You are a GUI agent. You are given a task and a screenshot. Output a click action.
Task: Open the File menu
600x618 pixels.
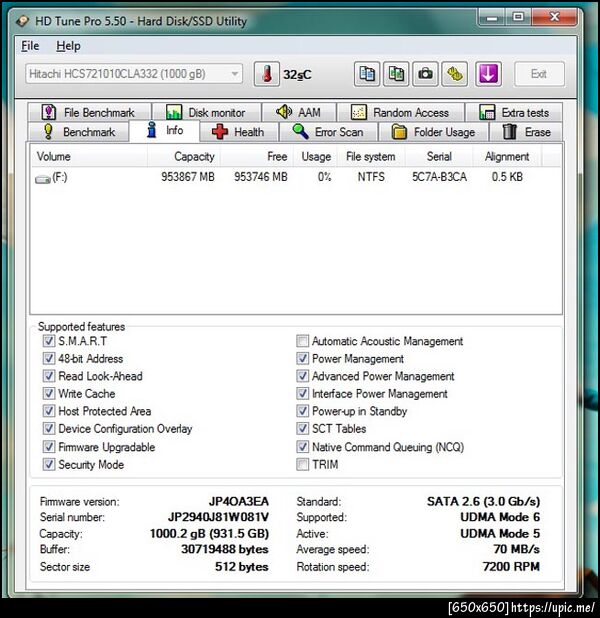[30, 46]
